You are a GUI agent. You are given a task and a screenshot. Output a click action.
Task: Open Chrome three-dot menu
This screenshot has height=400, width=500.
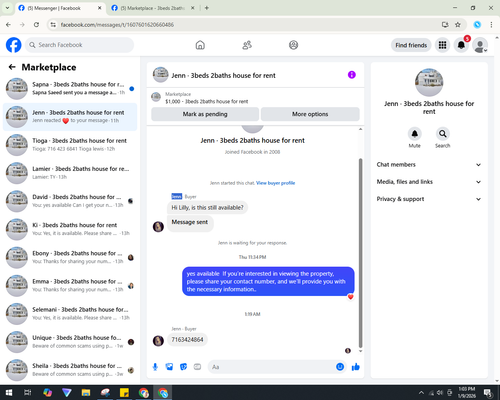[x=491, y=25]
